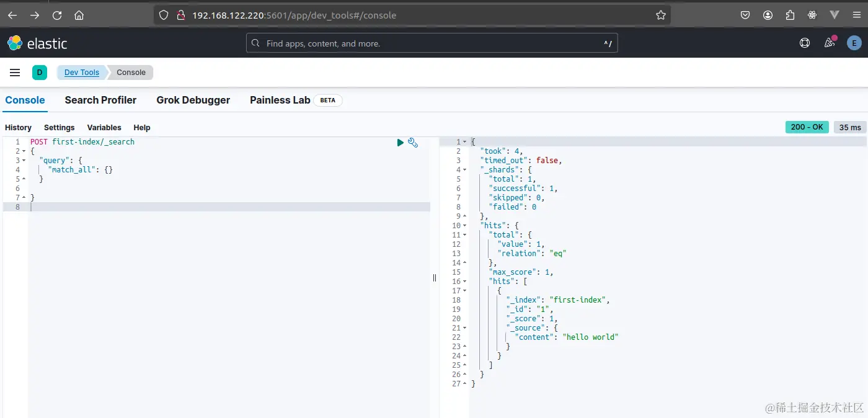Bookmark this page with the star icon
This screenshot has height=418, width=868.
[x=661, y=16]
